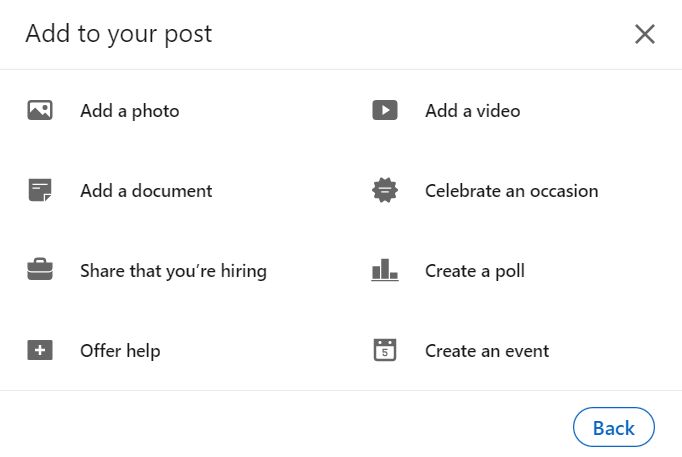Choose Create a poll

475,271
